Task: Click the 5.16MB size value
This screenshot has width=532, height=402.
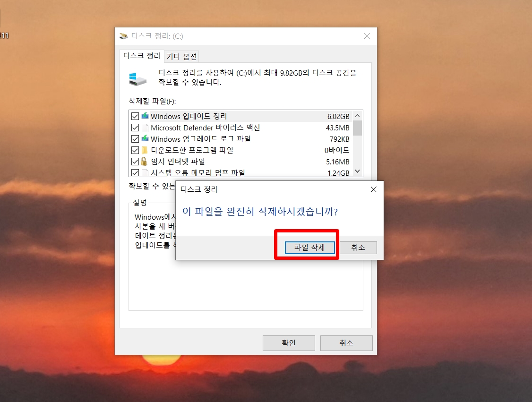Action: 338,162
